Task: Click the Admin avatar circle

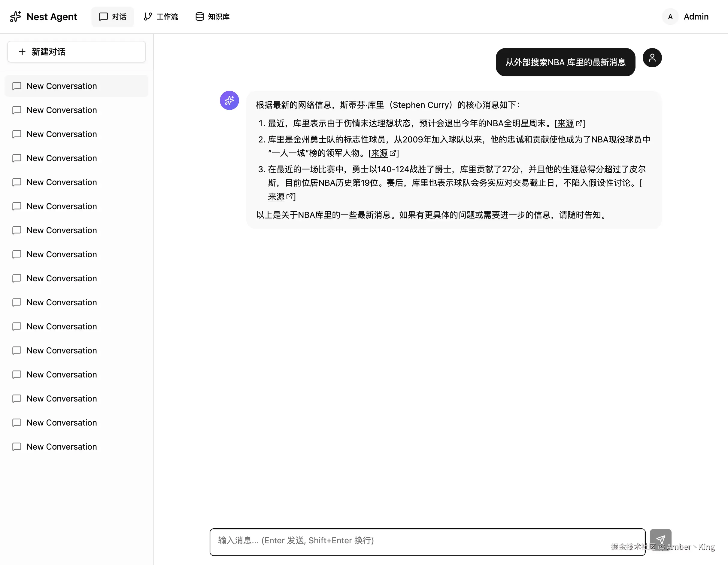Action: pyautogui.click(x=670, y=17)
